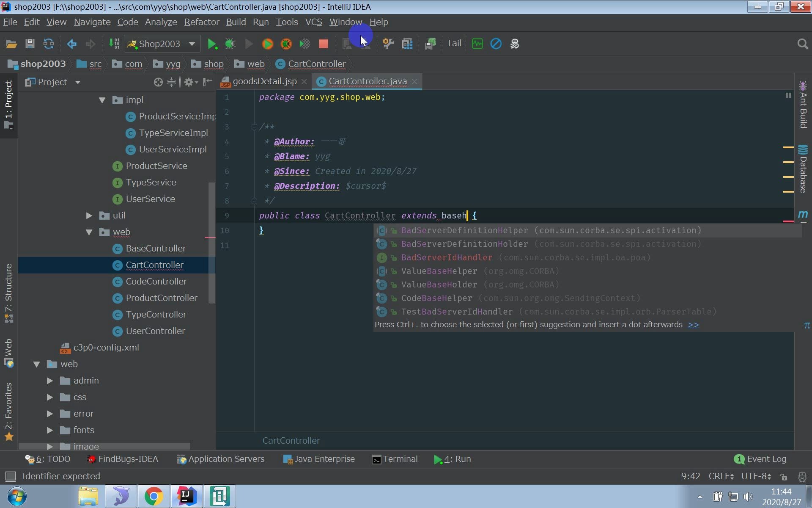
Task: Switch to the goodsDetail.jsp tab
Action: 265,81
